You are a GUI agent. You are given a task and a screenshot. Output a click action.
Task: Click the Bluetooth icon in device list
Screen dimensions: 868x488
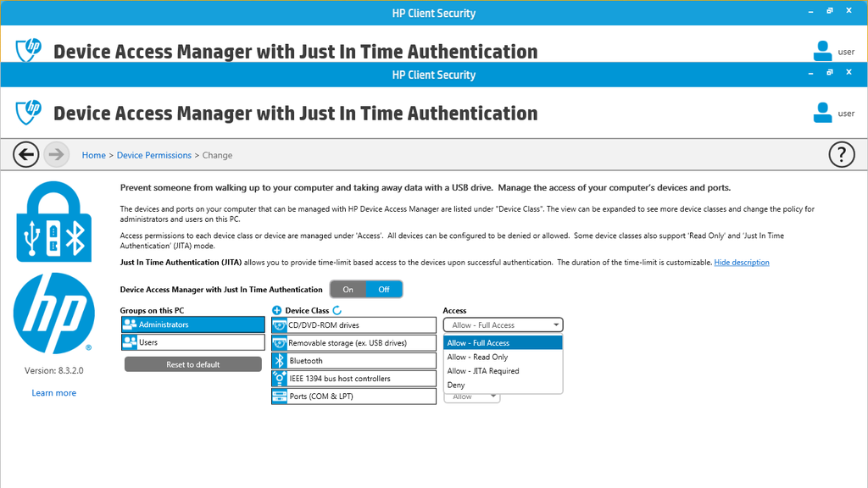pyautogui.click(x=280, y=361)
